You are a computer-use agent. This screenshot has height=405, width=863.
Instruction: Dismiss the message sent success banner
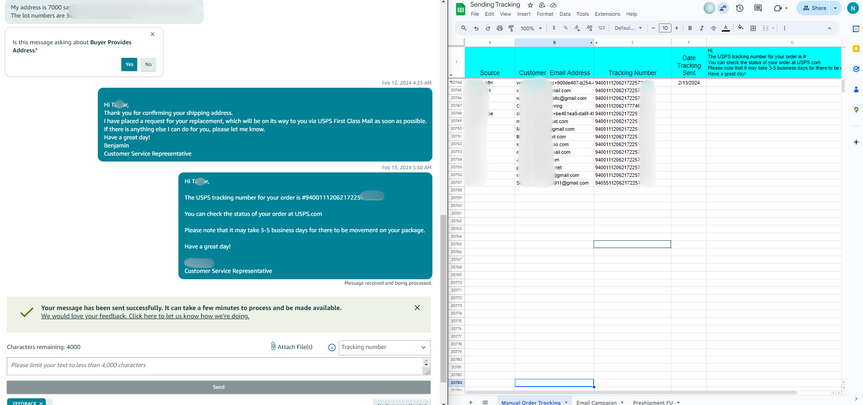pos(417,308)
